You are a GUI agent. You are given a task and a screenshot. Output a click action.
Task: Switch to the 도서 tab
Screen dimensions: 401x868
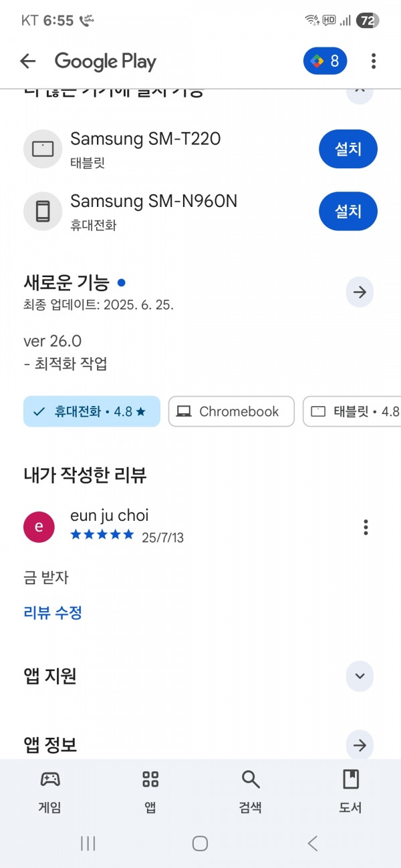350,791
